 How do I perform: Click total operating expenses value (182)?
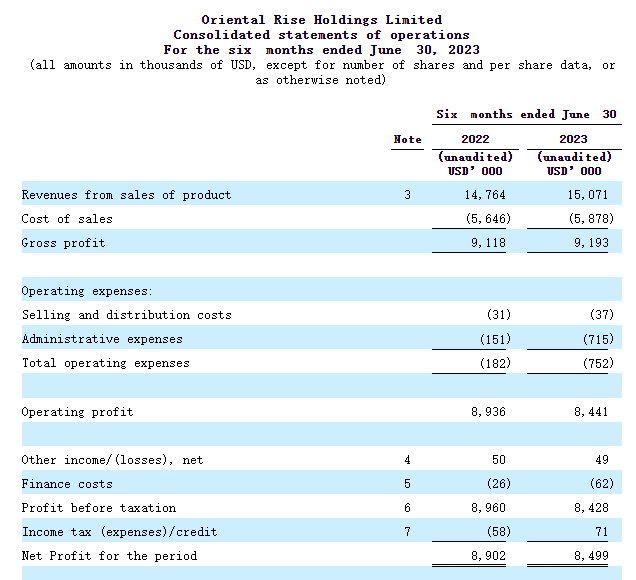tap(495, 363)
